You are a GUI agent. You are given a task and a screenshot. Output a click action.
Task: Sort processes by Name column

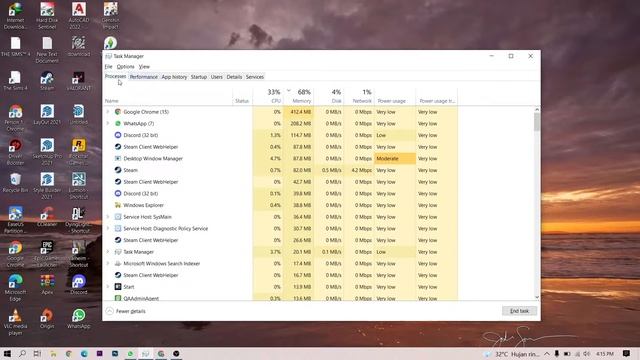coord(168,96)
